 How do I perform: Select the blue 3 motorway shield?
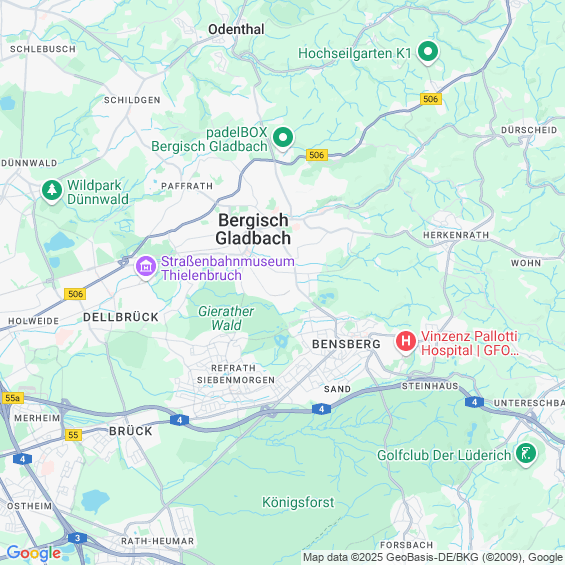77,538
